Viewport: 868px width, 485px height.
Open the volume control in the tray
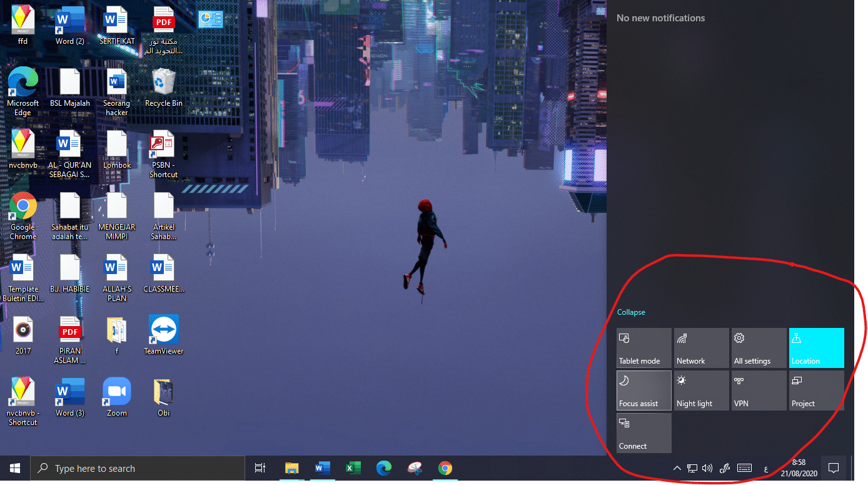708,468
